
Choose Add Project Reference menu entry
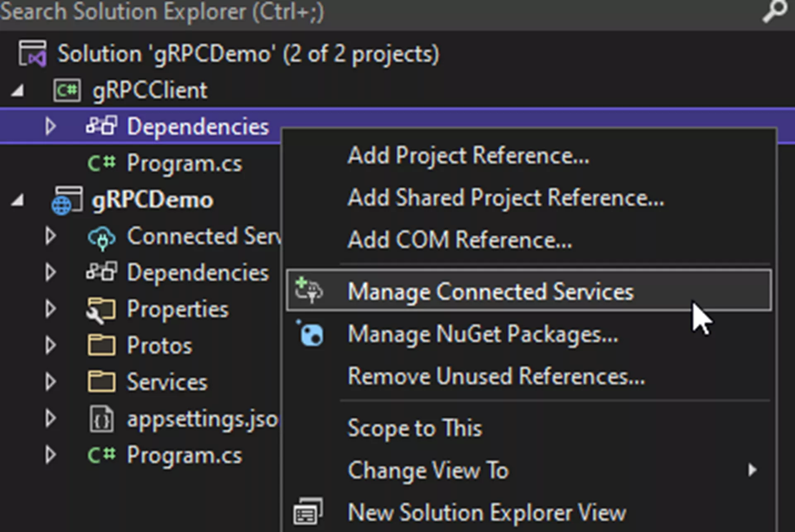click(468, 156)
